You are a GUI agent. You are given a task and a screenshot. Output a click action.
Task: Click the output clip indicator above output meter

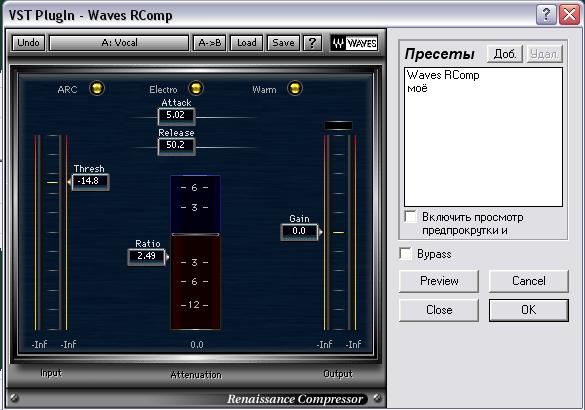click(x=338, y=125)
